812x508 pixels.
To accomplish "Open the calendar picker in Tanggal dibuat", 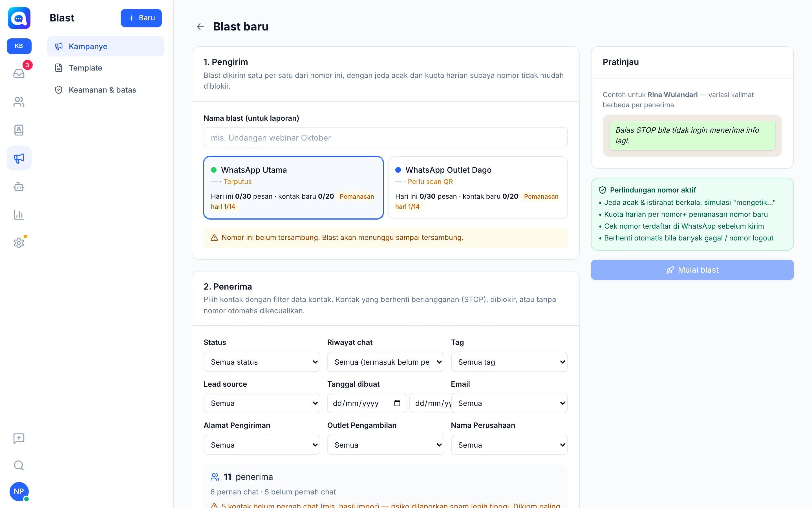I will (x=397, y=403).
